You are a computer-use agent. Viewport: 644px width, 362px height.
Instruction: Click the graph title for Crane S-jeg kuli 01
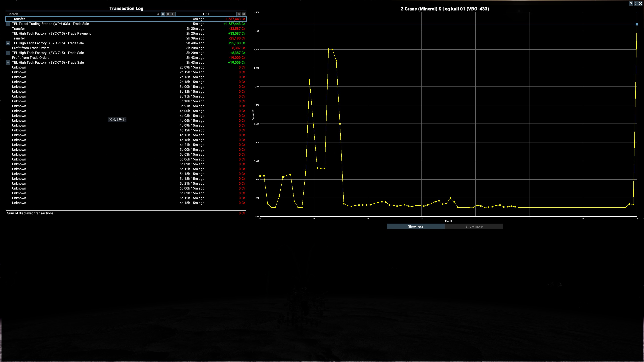[x=445, y=9]
